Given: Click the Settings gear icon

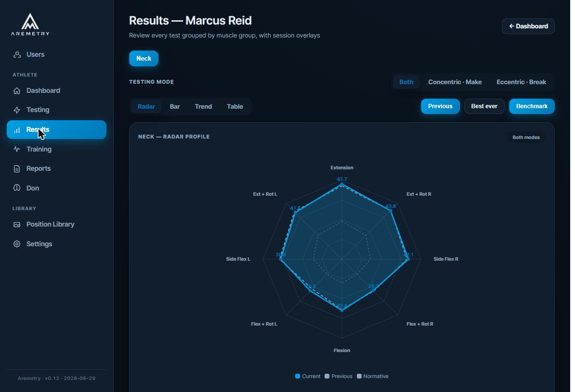Looking at the screenshot, I should (x=17, y=244).
